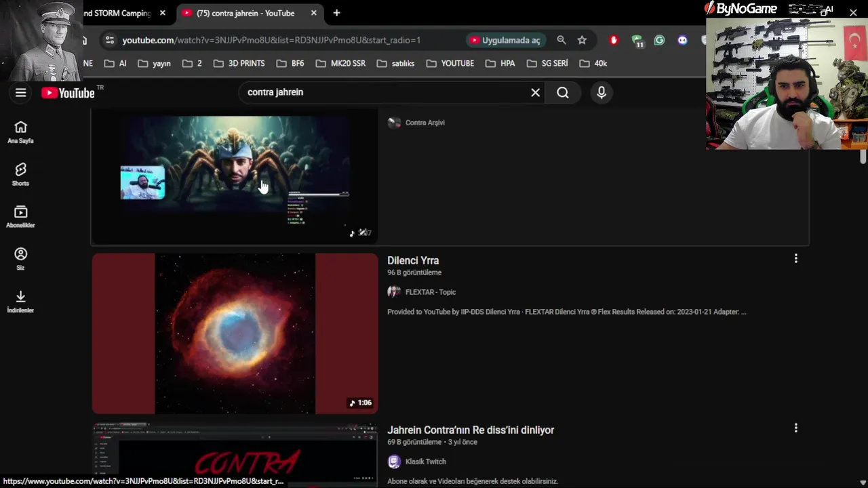Click the Provided to YouTube by description text
The height and width of the screenshot is (488, 868).
click(566, 312)
